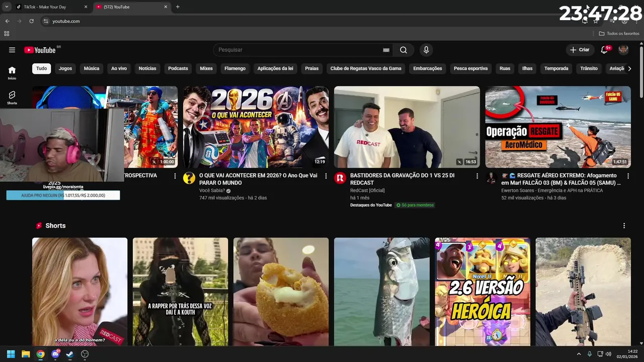Screen dimensions: 644x362
Task: Select the Jogos filter chip
Action: tap(65, 68)
